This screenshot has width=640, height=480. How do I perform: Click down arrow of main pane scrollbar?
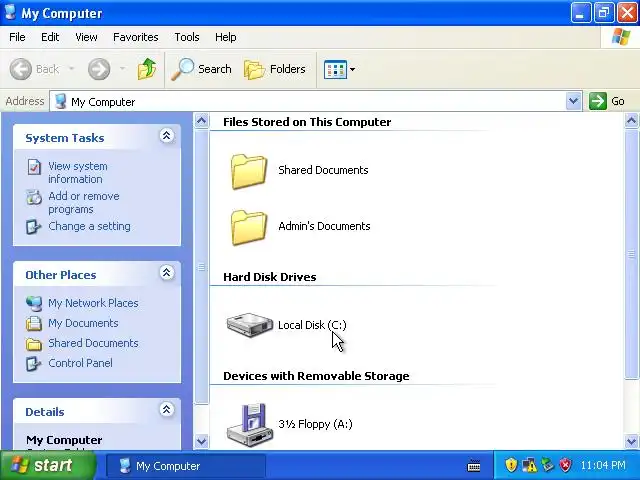coord(631,441)
